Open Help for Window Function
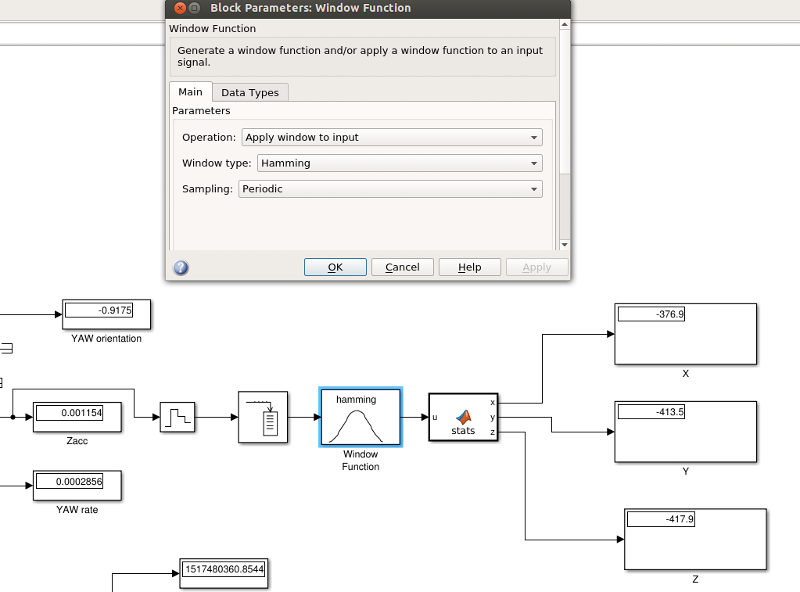 click(x=469, y=266)
